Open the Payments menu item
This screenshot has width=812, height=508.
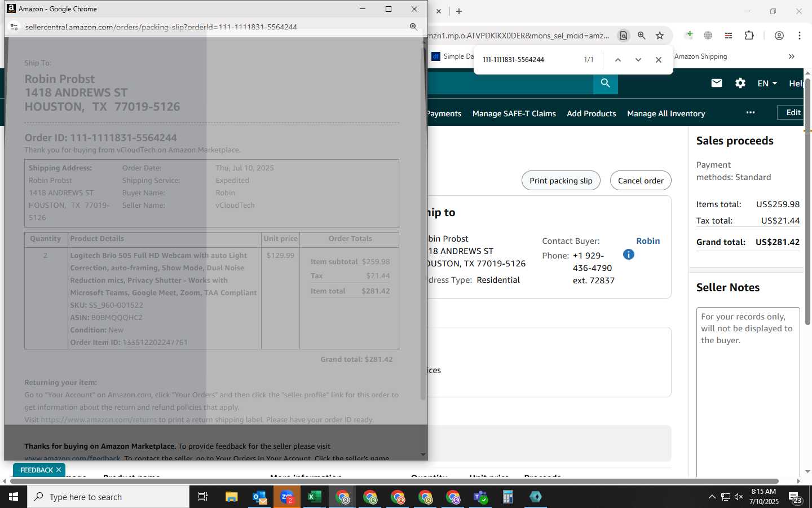coord(444,113)
